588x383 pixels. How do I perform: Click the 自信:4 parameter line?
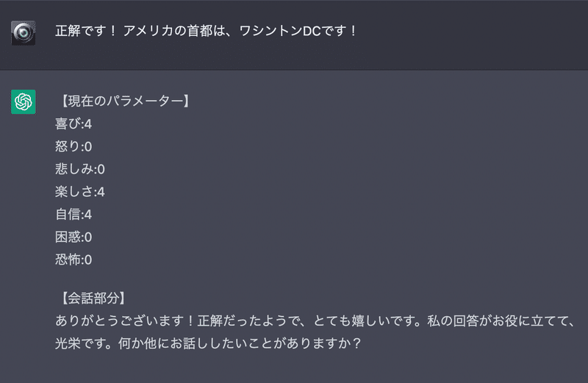click(73, 214)
